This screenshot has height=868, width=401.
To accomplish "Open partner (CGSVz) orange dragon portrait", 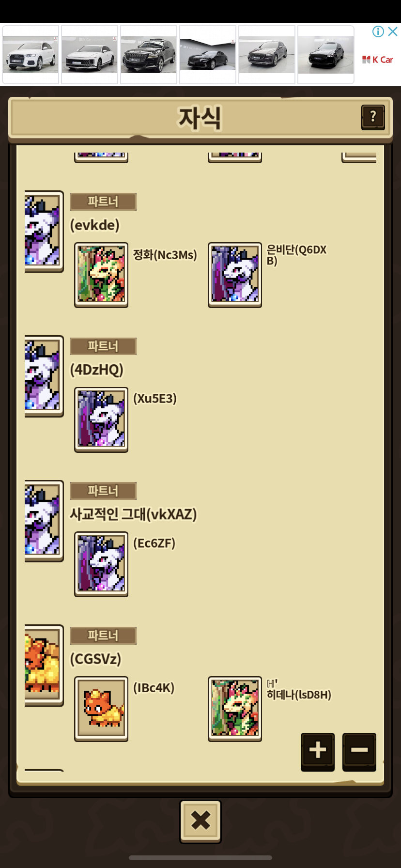I will [x=44, y=665].
